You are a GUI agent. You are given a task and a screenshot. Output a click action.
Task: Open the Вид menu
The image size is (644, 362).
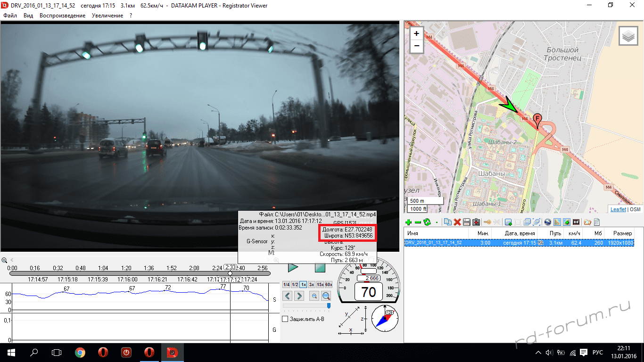[28, 16]
